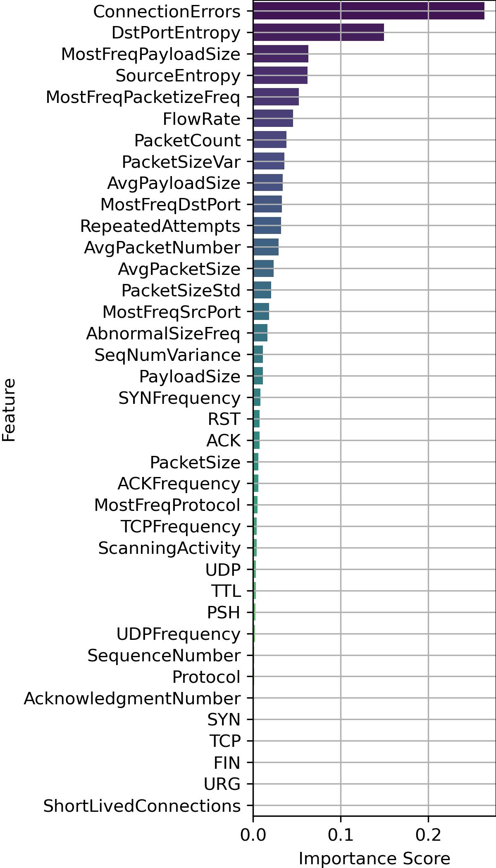Click the MostFreqPayloadSize bar
Image resolution: width=496 pixels, height=868 pixels.
coord(281,54)
